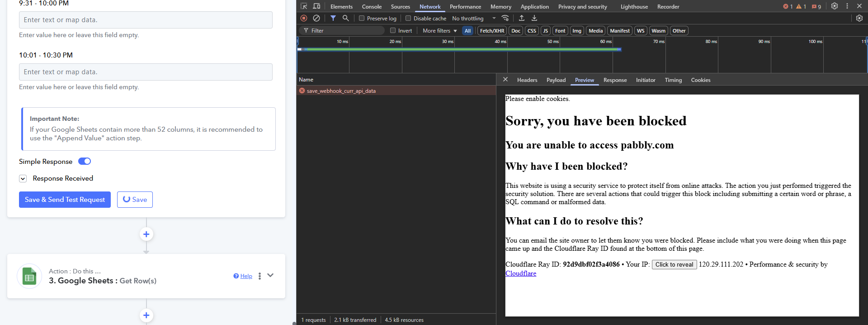Open the More filters dropdown
The height and width of the screenshot is (325, 868).
(439, 31)
